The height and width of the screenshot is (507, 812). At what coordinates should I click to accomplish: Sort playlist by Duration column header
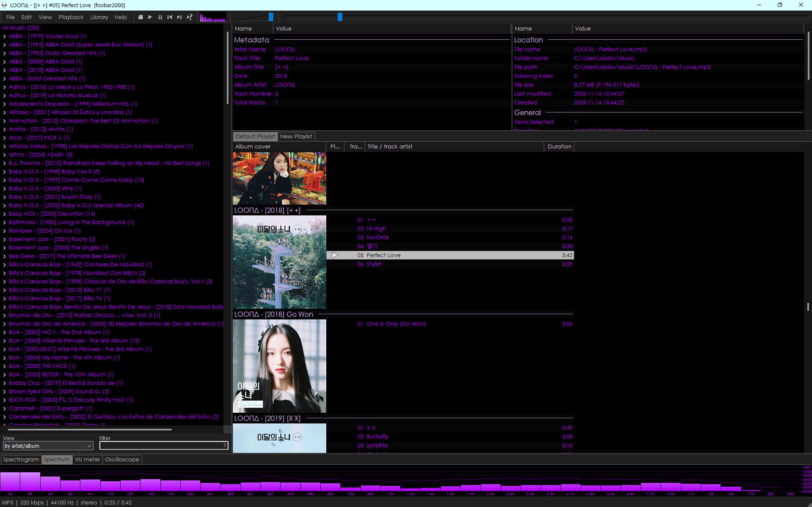click(x=559, y=147)
